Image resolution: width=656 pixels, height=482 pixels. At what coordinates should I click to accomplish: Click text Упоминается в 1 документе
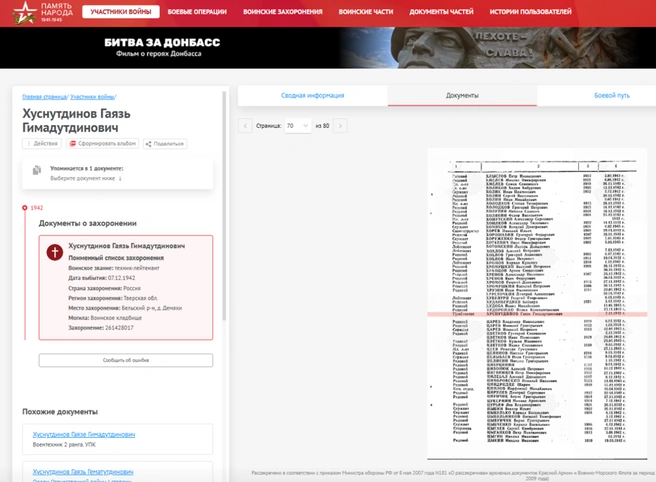point(87,169)
